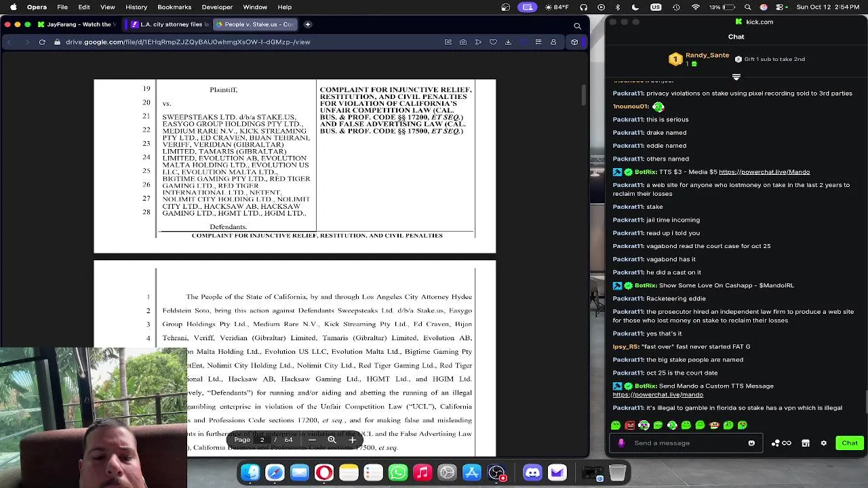The width and height of the screenshot is (868, 488).
Task: Click the search tabs magnifier icon
Action: tap(577, 26)
